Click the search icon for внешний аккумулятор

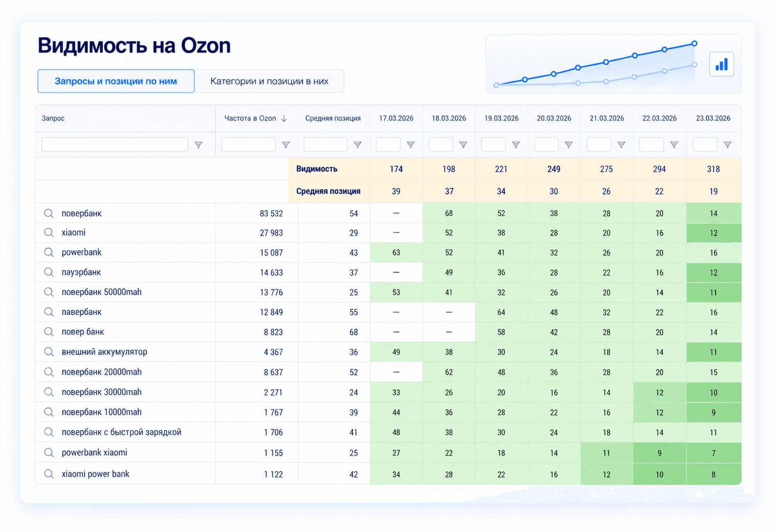click(49, 352)
